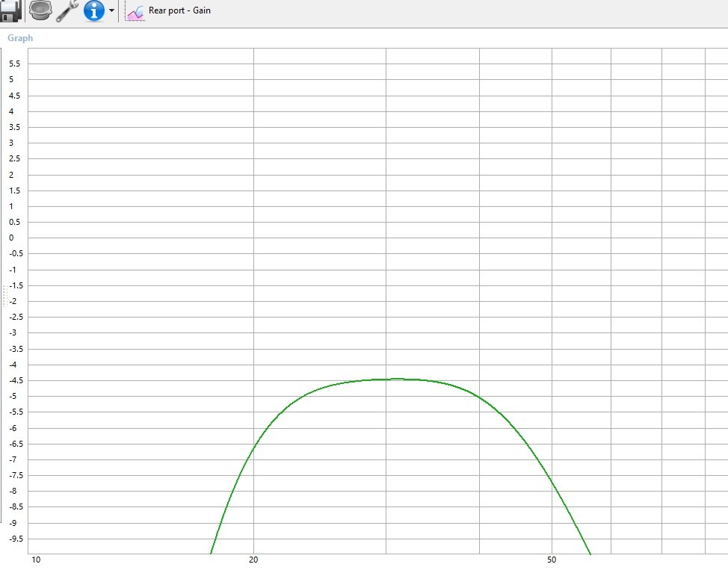728x573 pixels.
Task: Click the '-7' y-axis label
Action: [13, 459]
